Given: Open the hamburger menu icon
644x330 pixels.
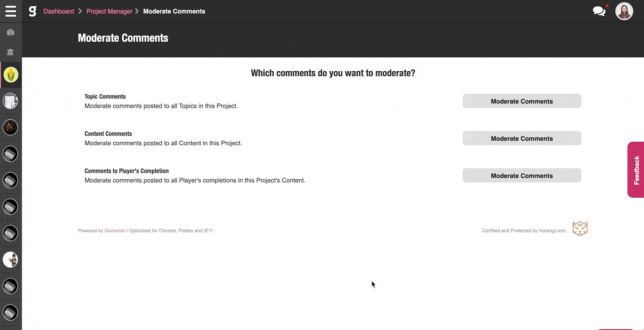Looking at the screenshot, I should [10, 11].
